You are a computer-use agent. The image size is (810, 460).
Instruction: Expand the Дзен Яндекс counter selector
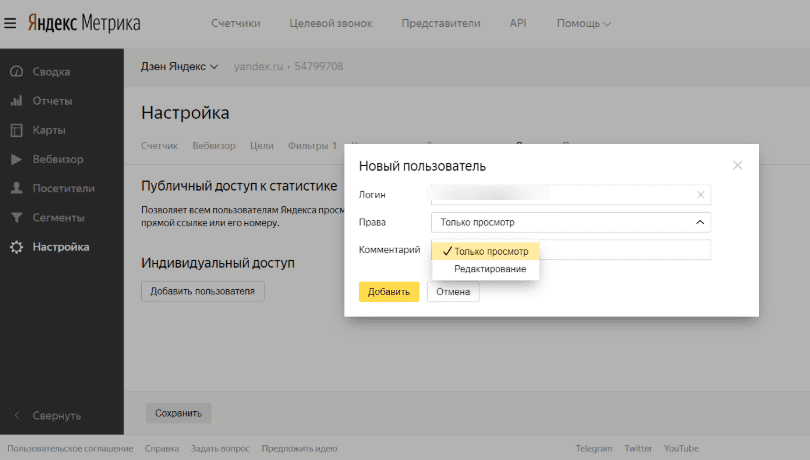pos(179,67)
